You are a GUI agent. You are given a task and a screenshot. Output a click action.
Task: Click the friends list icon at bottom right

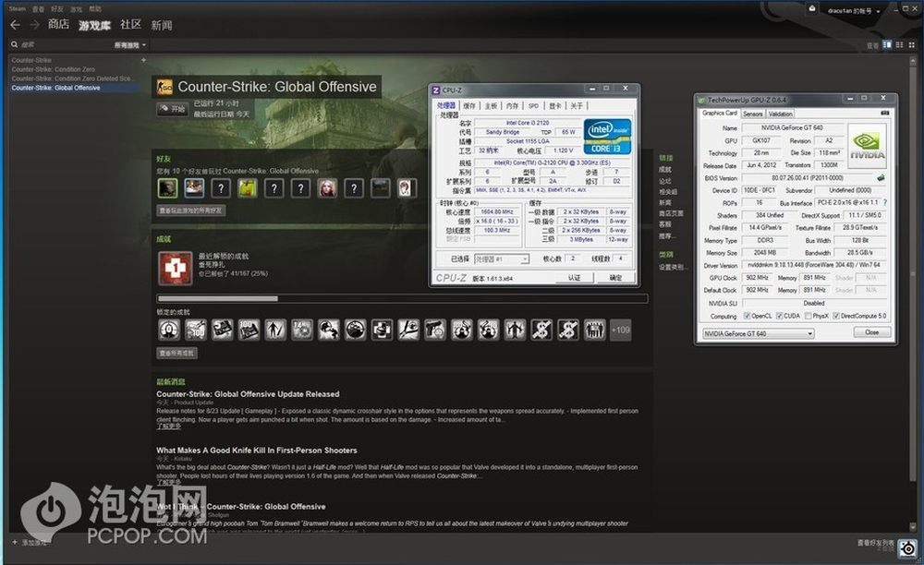(907, 548)
